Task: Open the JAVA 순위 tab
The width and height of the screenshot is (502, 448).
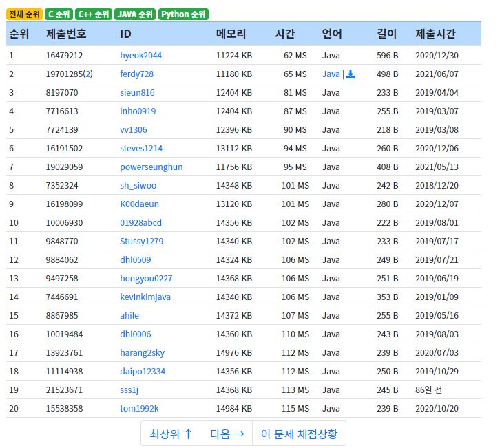Action: coord(135,14)
